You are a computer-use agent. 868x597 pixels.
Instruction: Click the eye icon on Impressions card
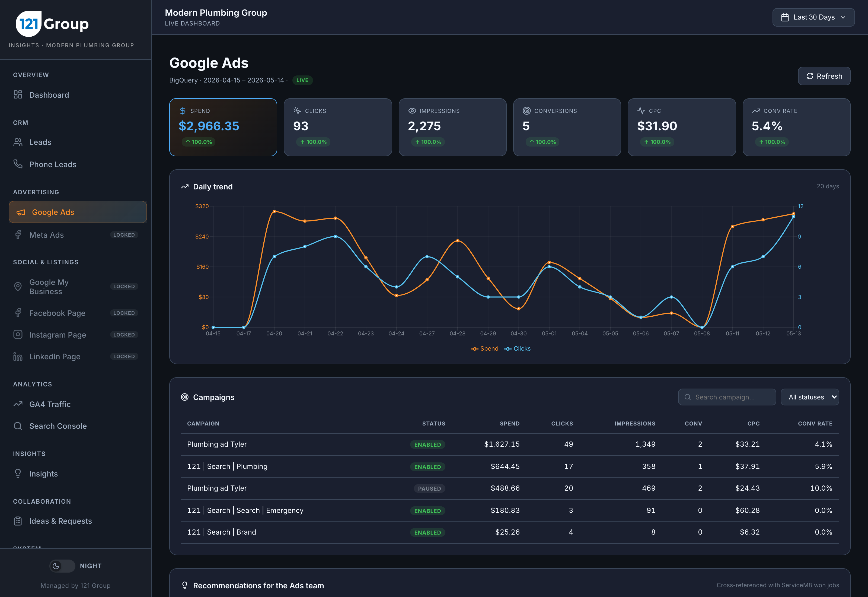[x=412, y=111]
